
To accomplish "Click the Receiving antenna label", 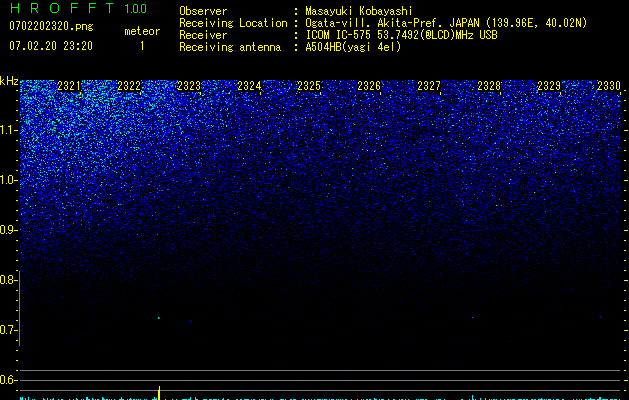I will (x=230, y=47).
